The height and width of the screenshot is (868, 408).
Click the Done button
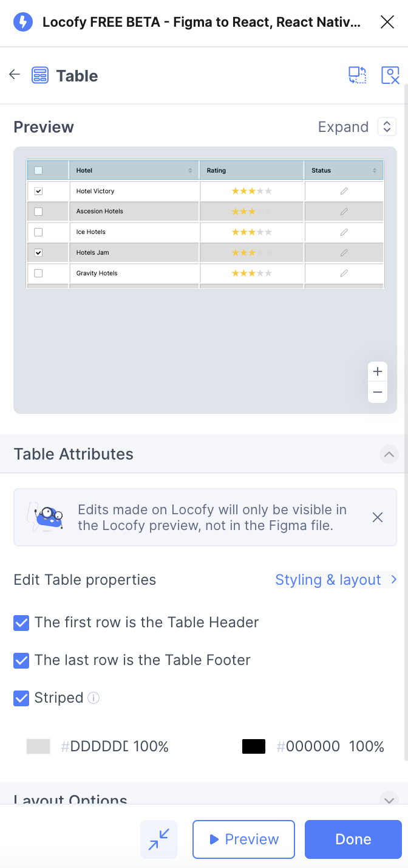(x=353, y=839)
